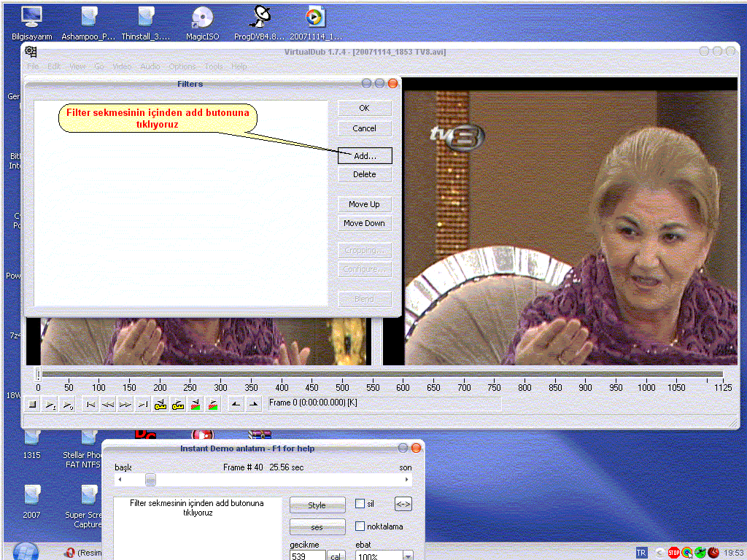The width and height of the screenshot is (747, 560).
Task: Open the Options menu in VirtualDub
Action: (x=182, y=66)
